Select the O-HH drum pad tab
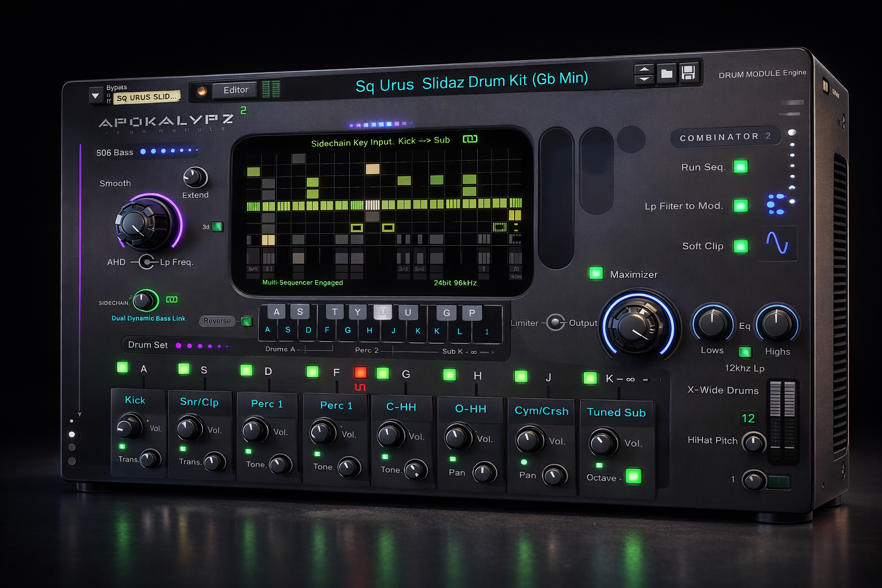Viewport: 882px width, 588px height. [x=470, y=409]
